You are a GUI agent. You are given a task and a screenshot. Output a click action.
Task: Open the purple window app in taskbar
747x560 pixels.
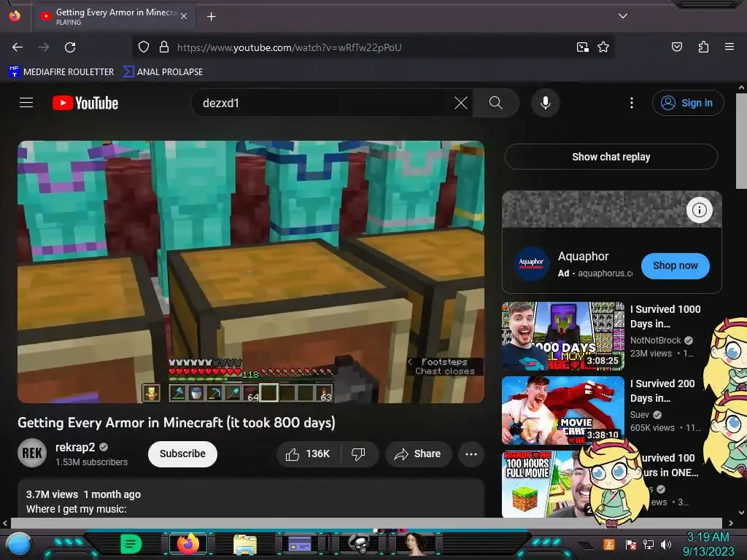(x=300, y=544)
